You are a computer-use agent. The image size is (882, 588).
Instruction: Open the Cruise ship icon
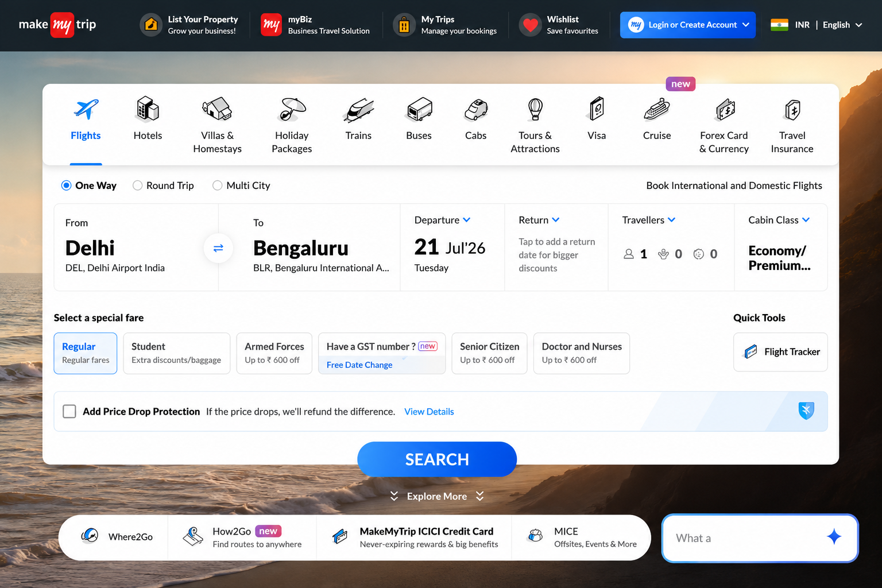[657, 109]
